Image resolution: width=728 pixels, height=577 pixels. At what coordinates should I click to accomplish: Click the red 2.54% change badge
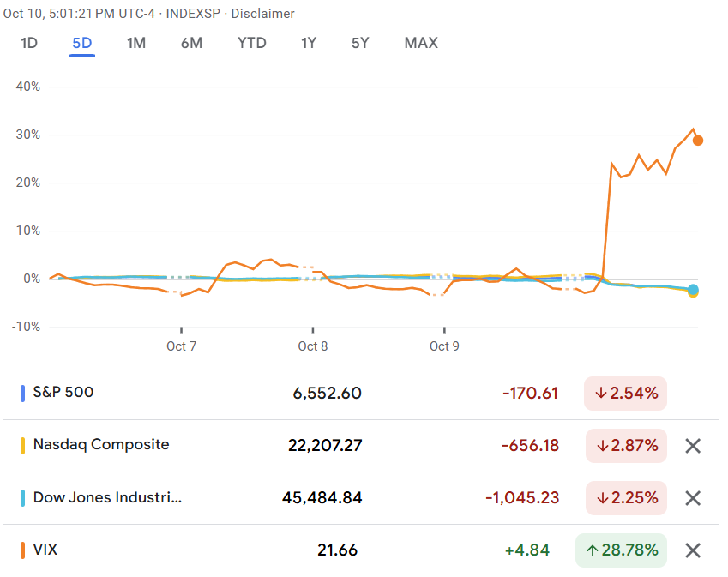[626, 394]
